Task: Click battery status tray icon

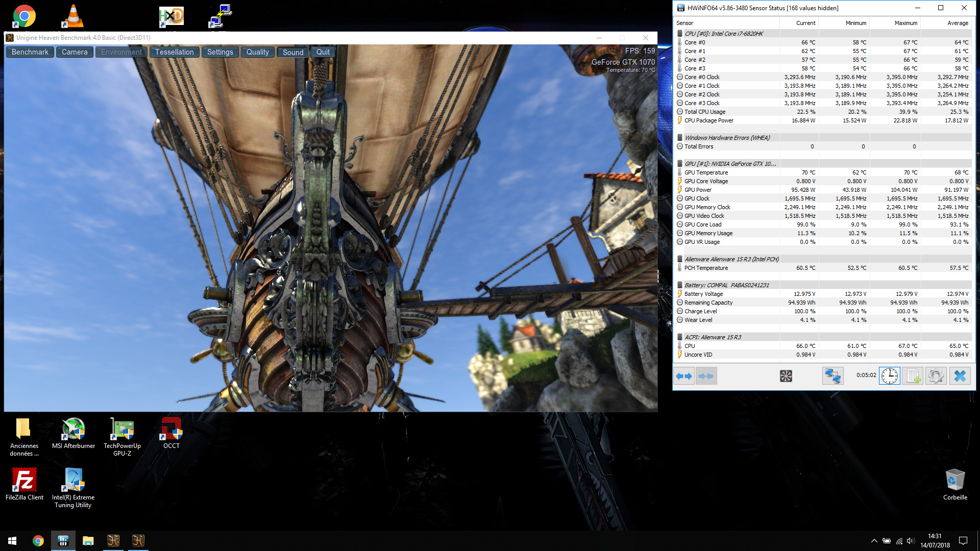Action: coord(887,541)
